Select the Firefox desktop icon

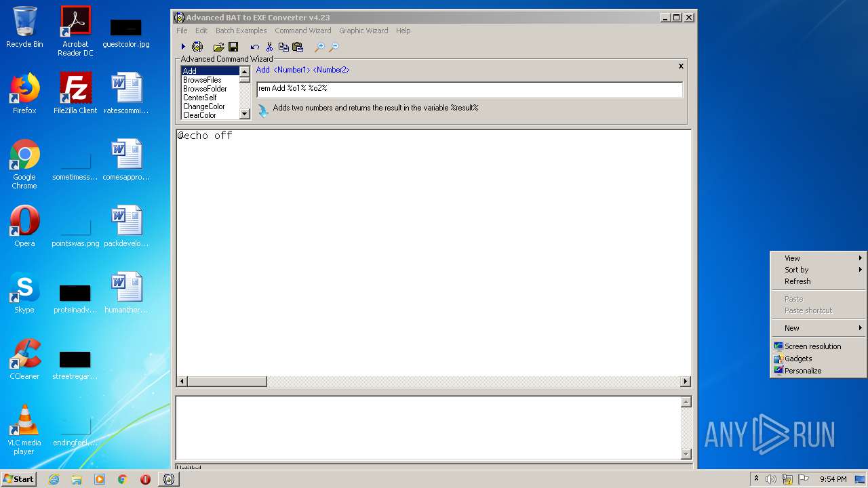24,94
